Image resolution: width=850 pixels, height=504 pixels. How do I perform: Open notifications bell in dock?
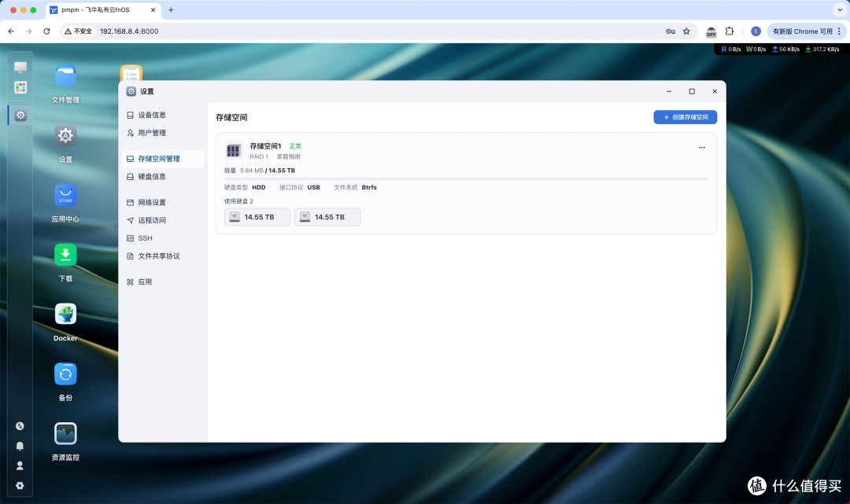(x=20, y=446)
